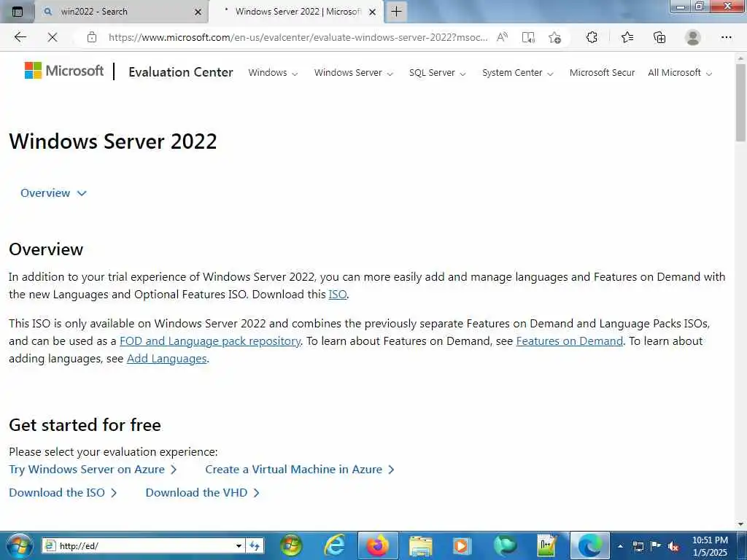Open a new tab with plus button

[x=396, y=12]
